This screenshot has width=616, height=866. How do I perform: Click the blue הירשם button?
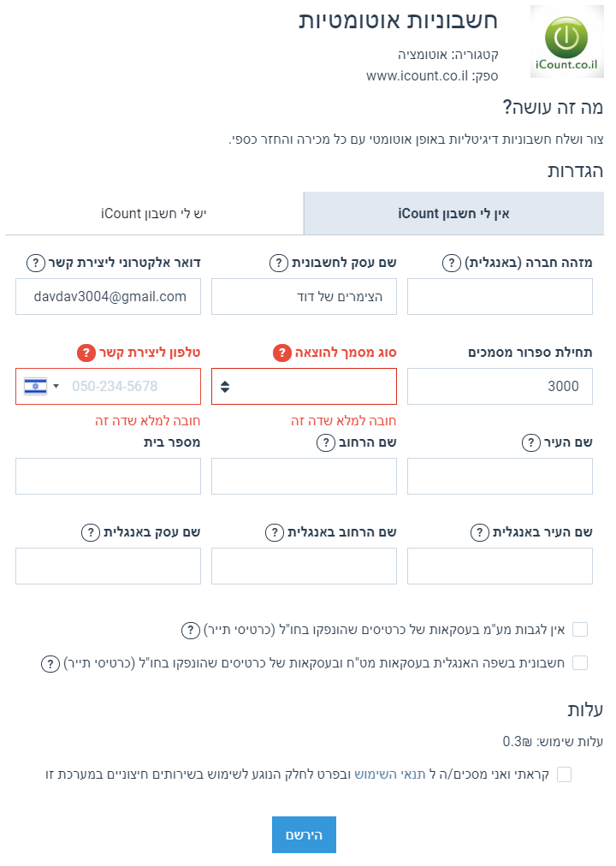click(304, 834)
